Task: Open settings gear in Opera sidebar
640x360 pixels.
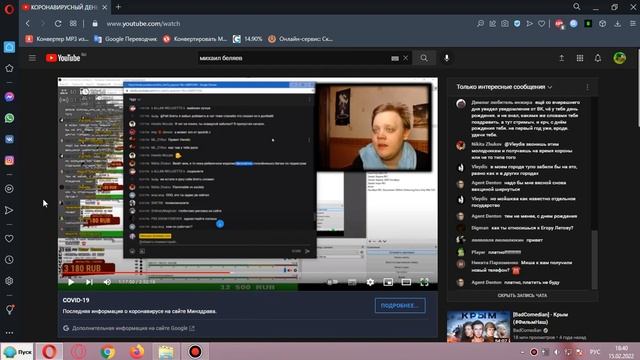Action: [x=9, y=281]
